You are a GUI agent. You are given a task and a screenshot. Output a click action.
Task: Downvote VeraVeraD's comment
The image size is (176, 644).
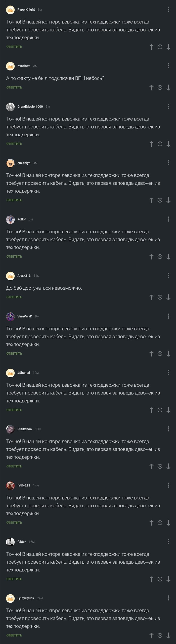coord(168,354)
